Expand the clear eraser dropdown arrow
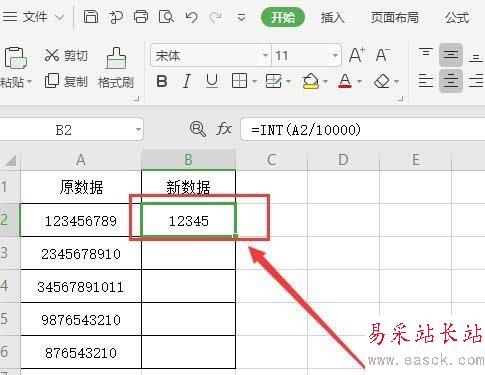 [x=396, y=81]
